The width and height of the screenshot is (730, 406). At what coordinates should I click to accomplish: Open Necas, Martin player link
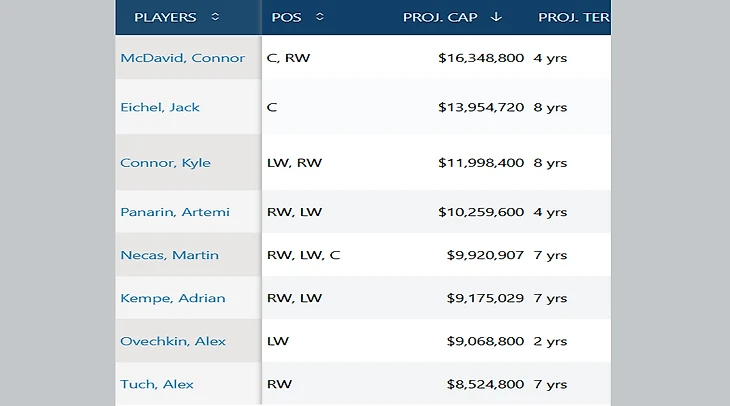pos(169,255)
